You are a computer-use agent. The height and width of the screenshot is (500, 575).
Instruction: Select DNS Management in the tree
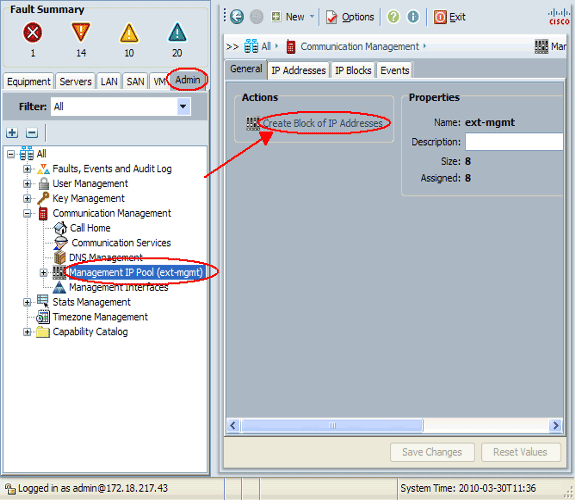(x=106, y=258)
